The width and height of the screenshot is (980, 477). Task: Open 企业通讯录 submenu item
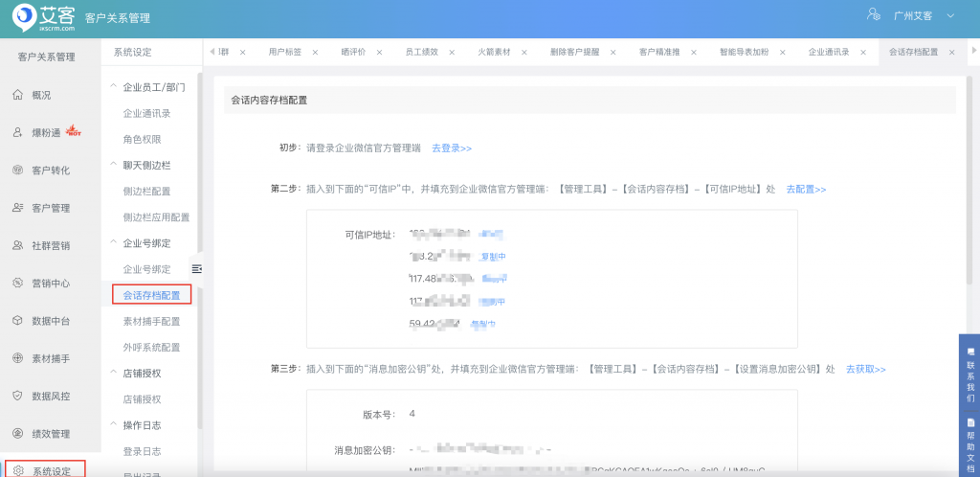coord(146,113)
